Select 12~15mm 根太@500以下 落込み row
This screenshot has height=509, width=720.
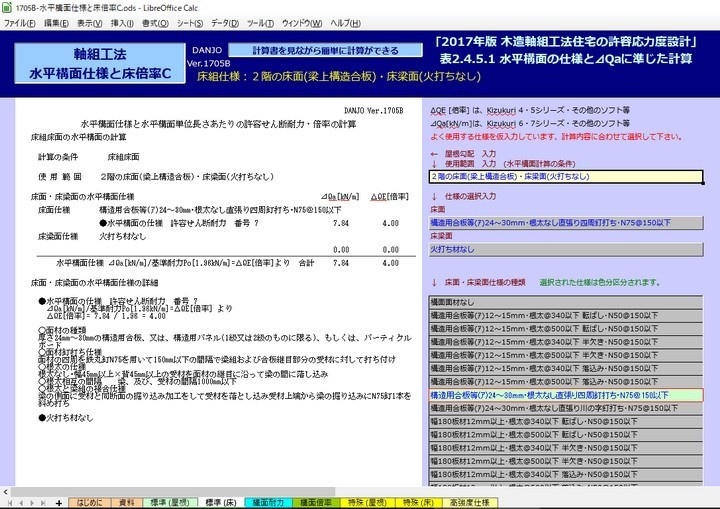click(566, 382)
